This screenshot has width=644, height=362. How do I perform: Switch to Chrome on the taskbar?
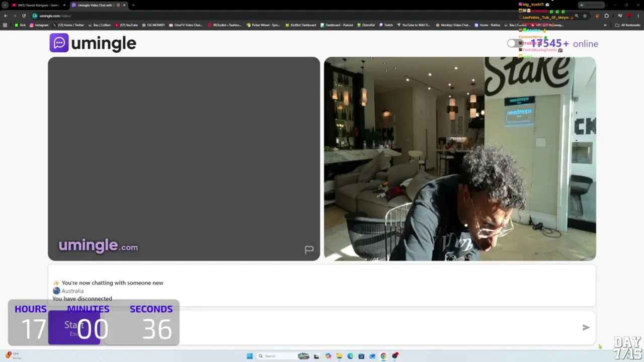click(x=383, y=356)
